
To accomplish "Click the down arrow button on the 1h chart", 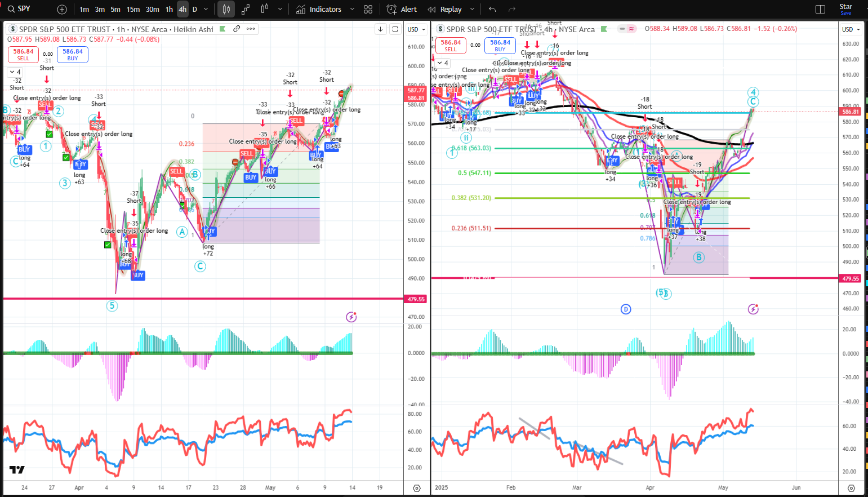I will coord(381,29).
